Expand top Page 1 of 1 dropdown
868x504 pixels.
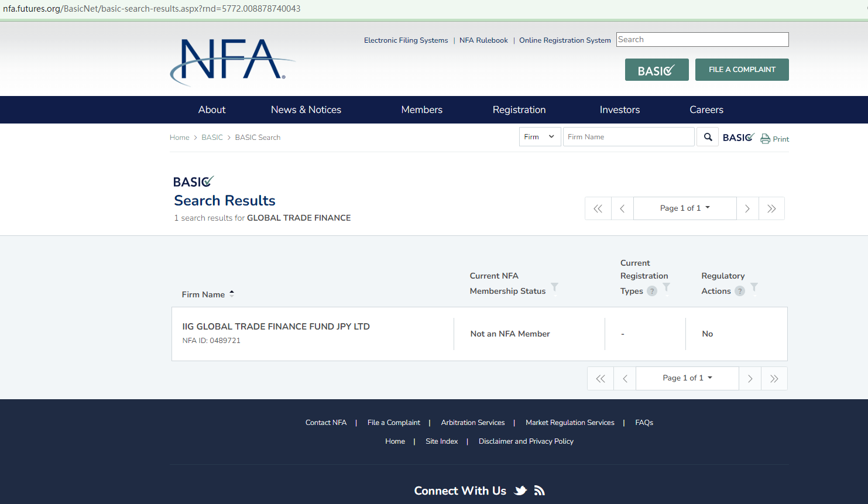[x=685, y=208]
